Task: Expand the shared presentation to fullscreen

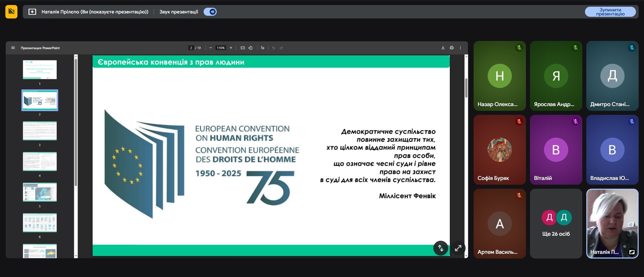Action: (x=458, y=248)
